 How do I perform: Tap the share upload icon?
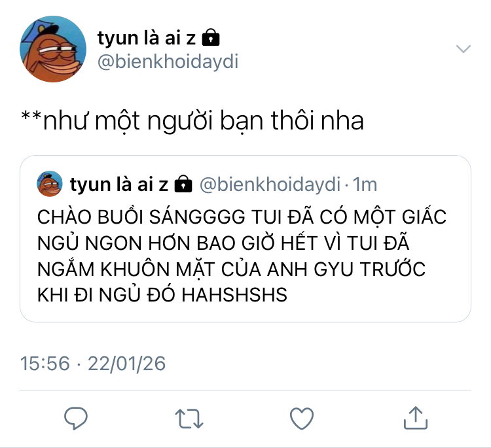pyautogui.click(x=416, y=418)
